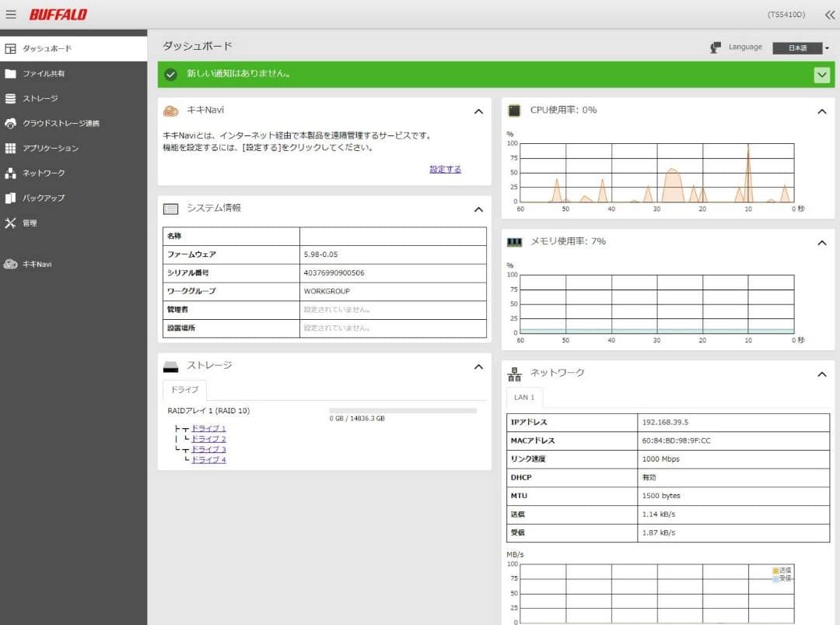This screenshot has width=840, height=625.
Task: Click the RAID capacity usage bar
Action: 404,410
